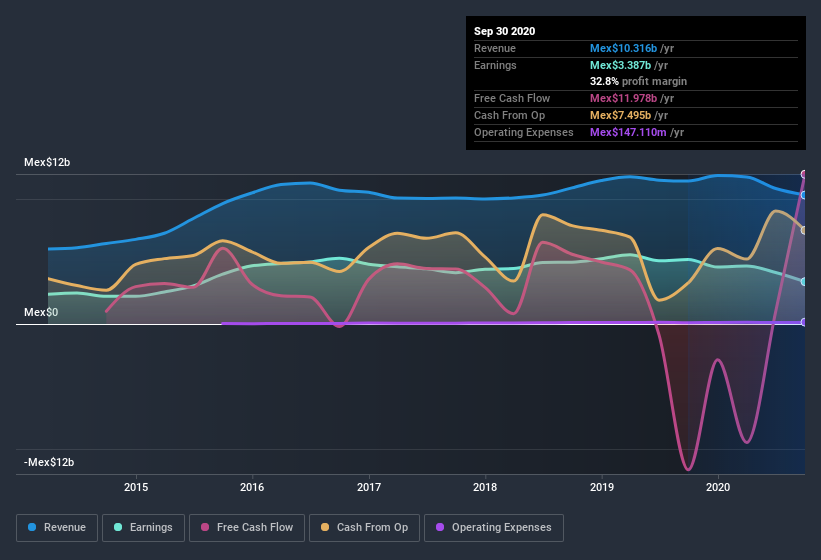Select the Free Cash Flow endpoint marker
This screenshot has height=560, width=821.
804,174
